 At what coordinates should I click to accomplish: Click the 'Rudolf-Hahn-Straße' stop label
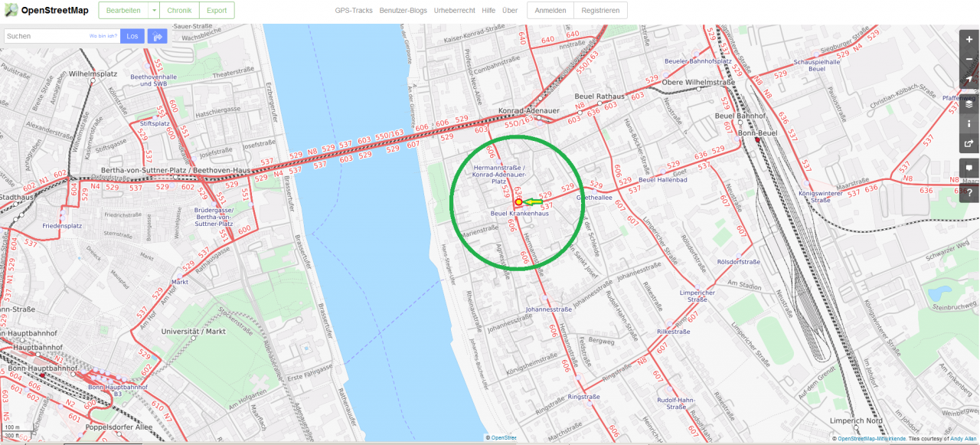675,404
